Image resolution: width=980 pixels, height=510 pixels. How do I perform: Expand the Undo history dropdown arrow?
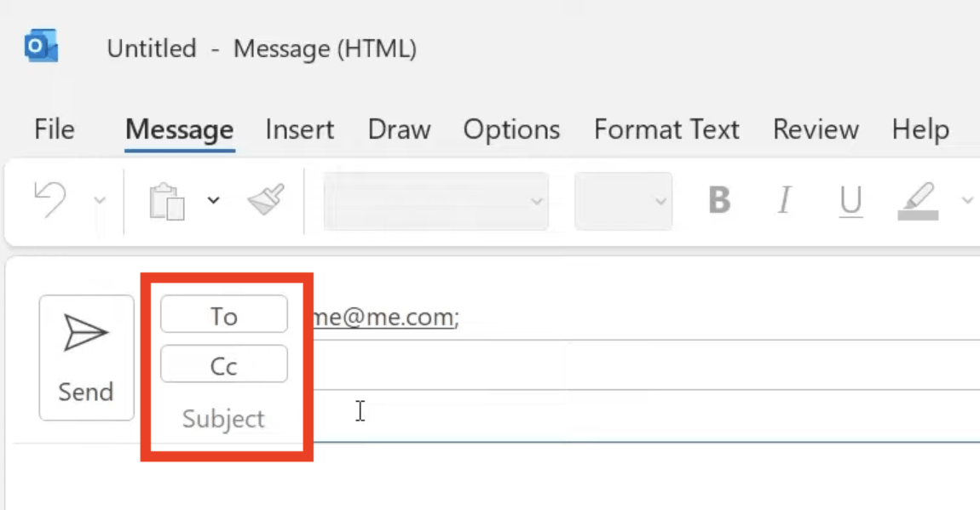100,200
